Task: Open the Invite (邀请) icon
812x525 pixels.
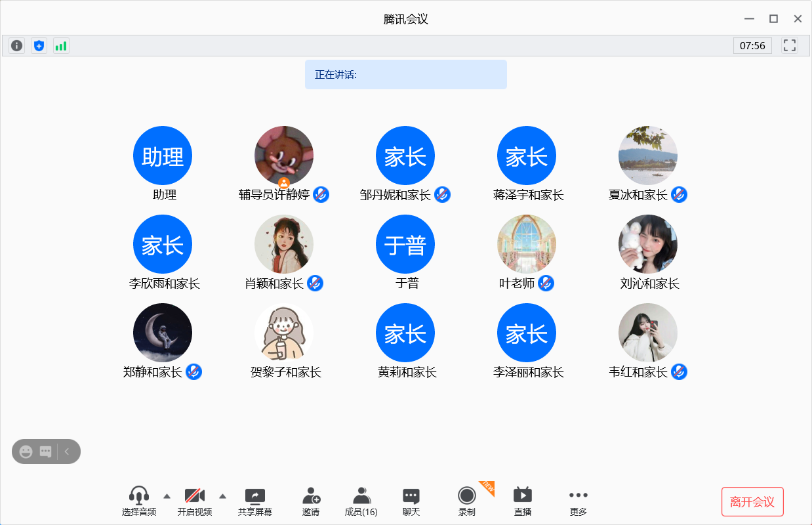Action: [x=311, y=501]
